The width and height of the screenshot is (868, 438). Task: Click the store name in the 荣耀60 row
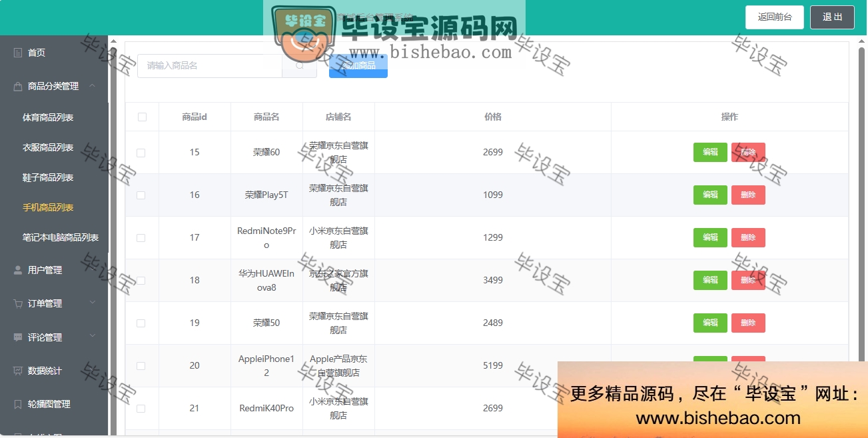click(x=338, y=153)
